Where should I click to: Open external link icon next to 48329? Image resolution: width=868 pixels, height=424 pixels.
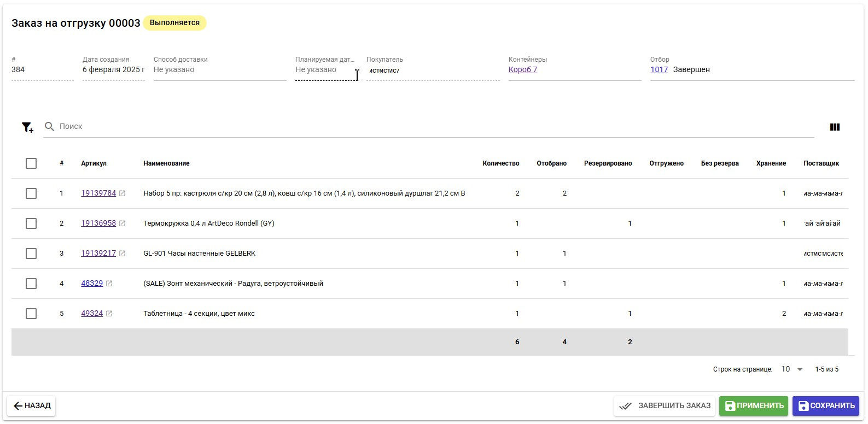(109, 284)
